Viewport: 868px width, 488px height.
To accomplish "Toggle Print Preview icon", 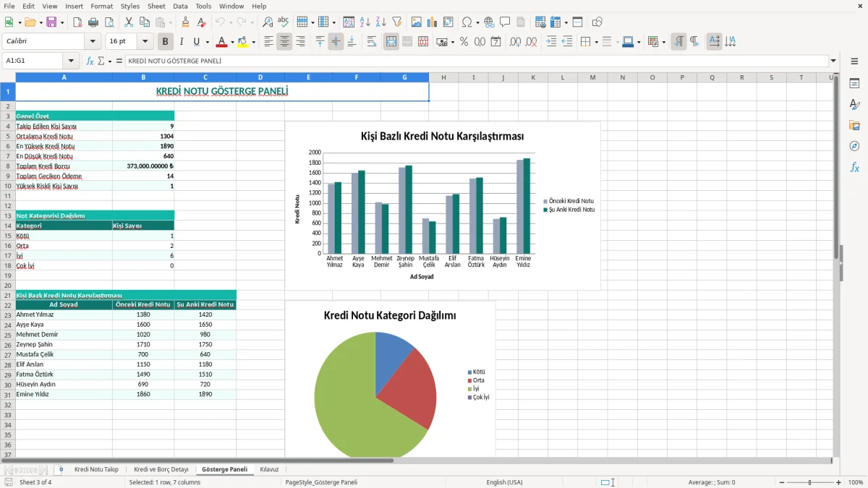I will click(x=109, y=22).
